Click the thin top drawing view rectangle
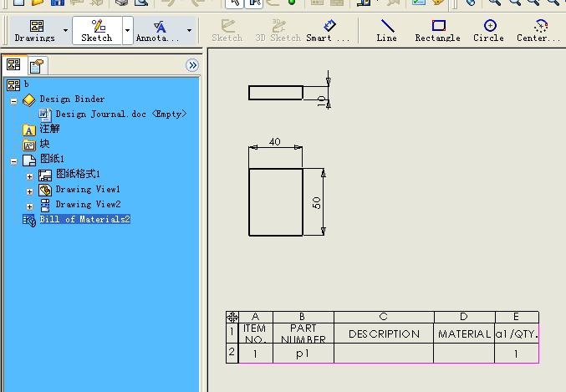Image resolution: width=566 pixels, height=392 pixels. click(x=275, y=93)
